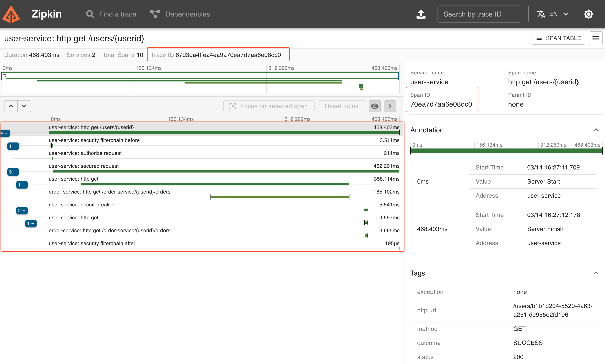
Task: Click the upload JSON trace icon
Action: click(x=421, y=14)
